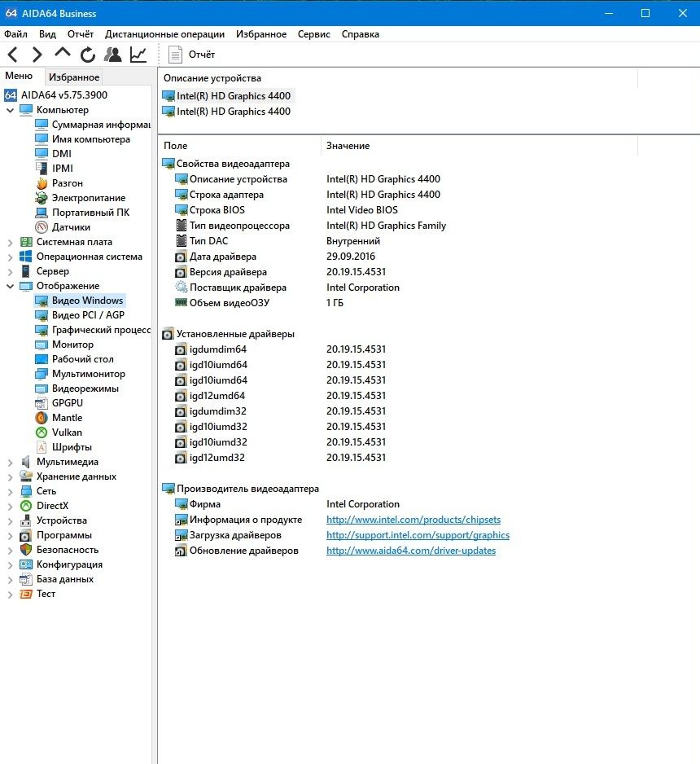700x764 pixels.
Task: Click the Vulkan icon in the tree
Action: 42,432
